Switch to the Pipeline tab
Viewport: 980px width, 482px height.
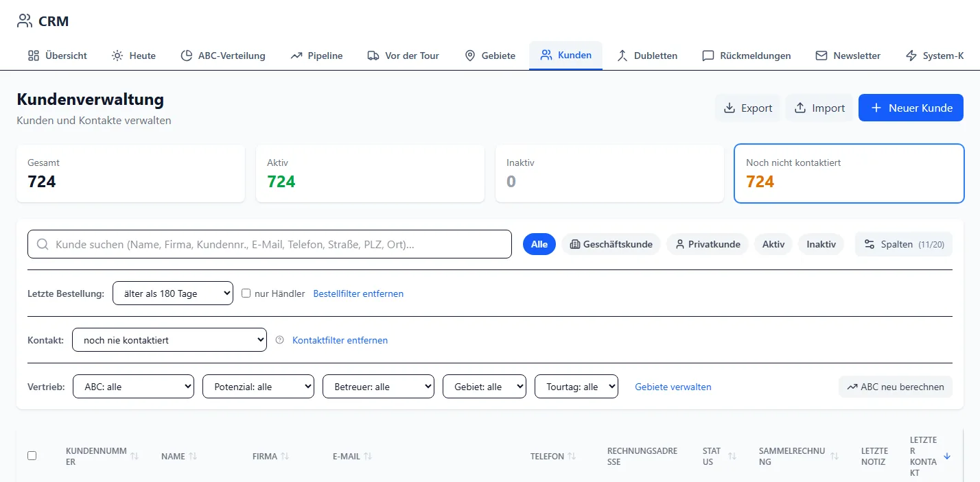316,56
